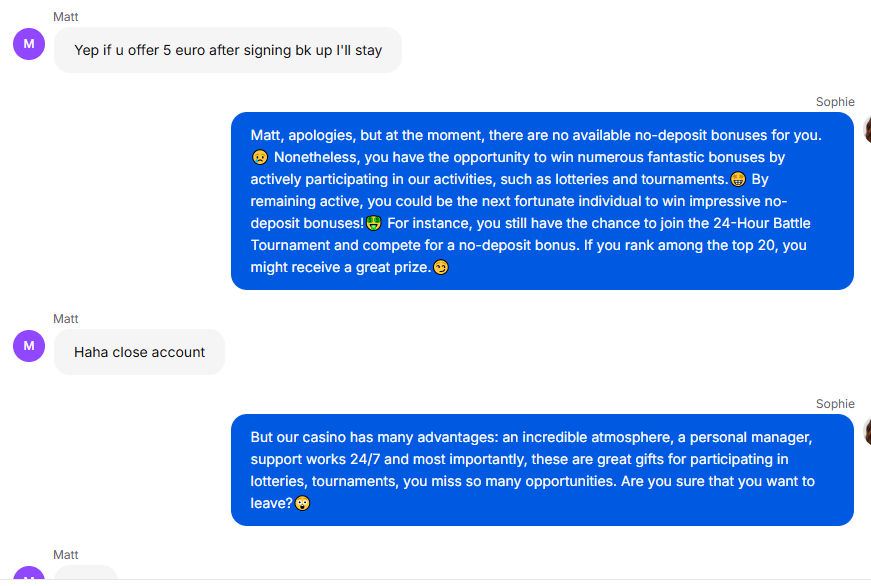Click the sad face emoji before 'Nonetheless'
Screen dimensions: 871x586
coord(259,157)
